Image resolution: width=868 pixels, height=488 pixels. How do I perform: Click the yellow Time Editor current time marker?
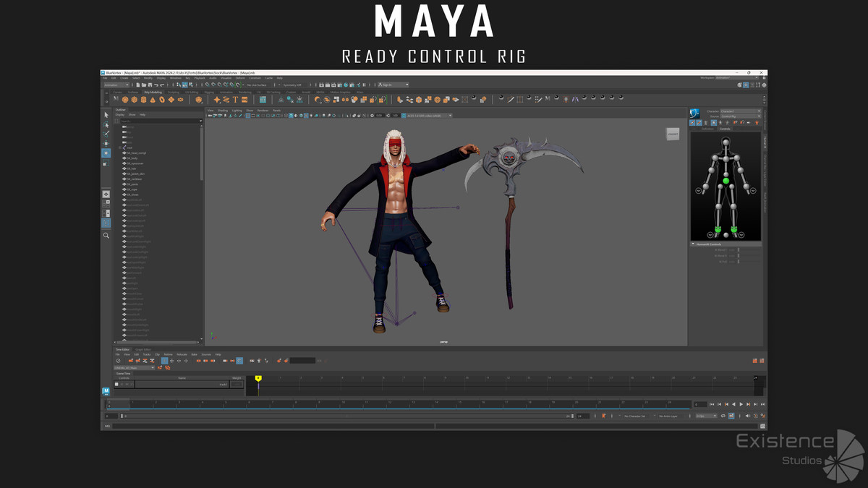(258, 378)
